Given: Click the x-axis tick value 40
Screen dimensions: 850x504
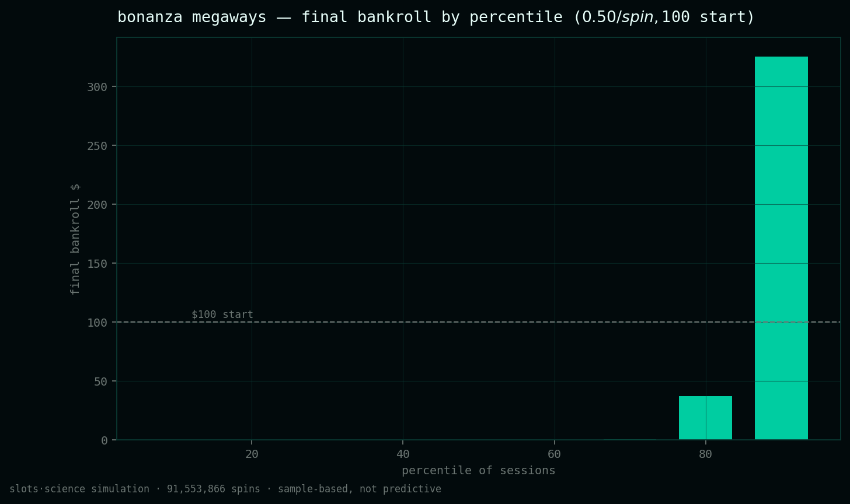Looking at the screenshot, I should (403, 454).
